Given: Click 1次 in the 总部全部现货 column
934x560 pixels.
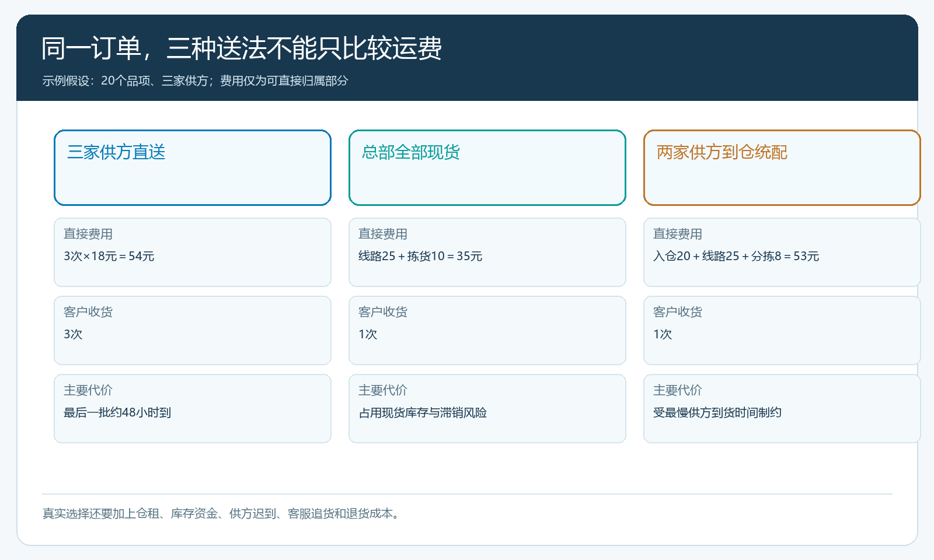Looking at the screenshot, I should 368,334.
